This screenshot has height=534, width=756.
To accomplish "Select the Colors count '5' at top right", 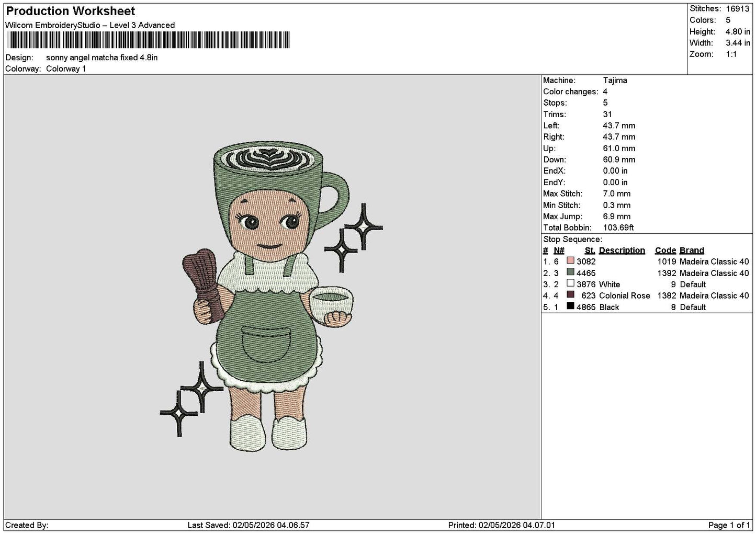I will [728, 20].
